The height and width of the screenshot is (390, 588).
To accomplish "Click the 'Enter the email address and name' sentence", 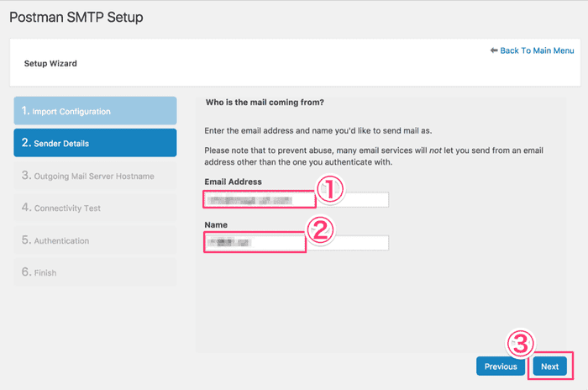I will [x=318, y=130].
